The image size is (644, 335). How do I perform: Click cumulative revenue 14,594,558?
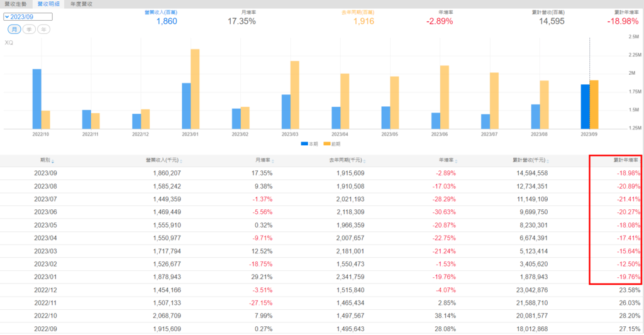click(532, 173)
